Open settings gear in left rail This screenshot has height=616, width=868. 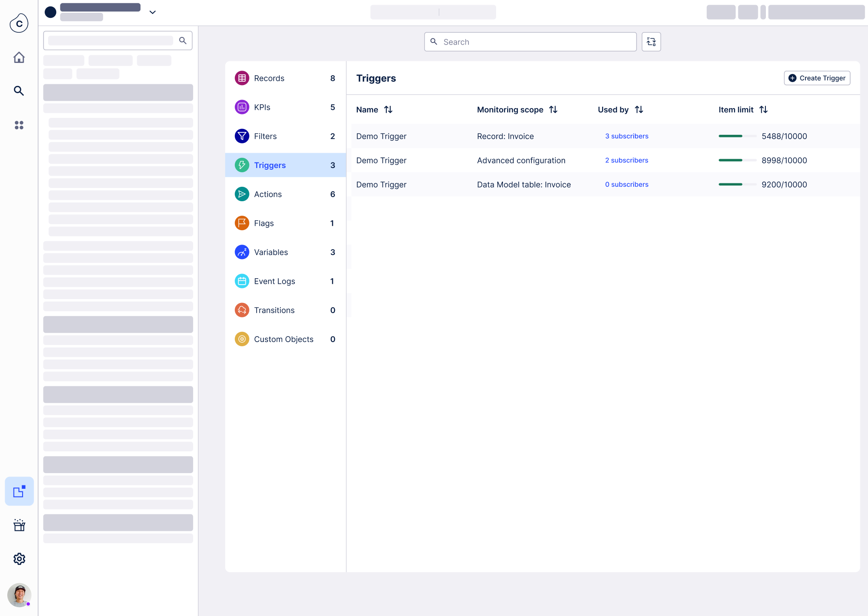click(x=19, y=559)
